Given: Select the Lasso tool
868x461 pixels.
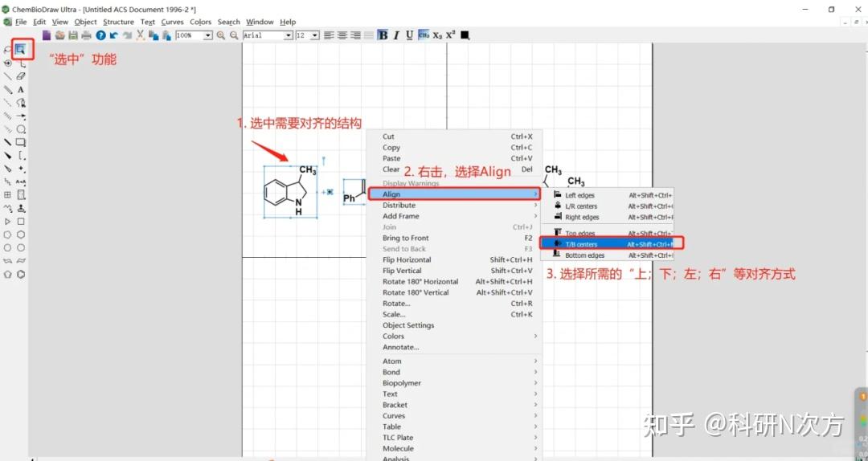Looking at the screenshot, I should [x=7, y=50].
